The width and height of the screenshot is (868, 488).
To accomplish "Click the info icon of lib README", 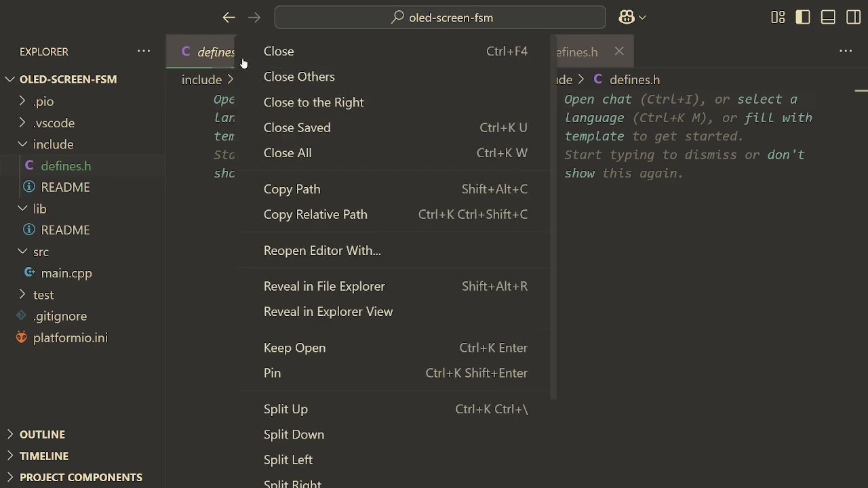I will [x=29, y=230].
